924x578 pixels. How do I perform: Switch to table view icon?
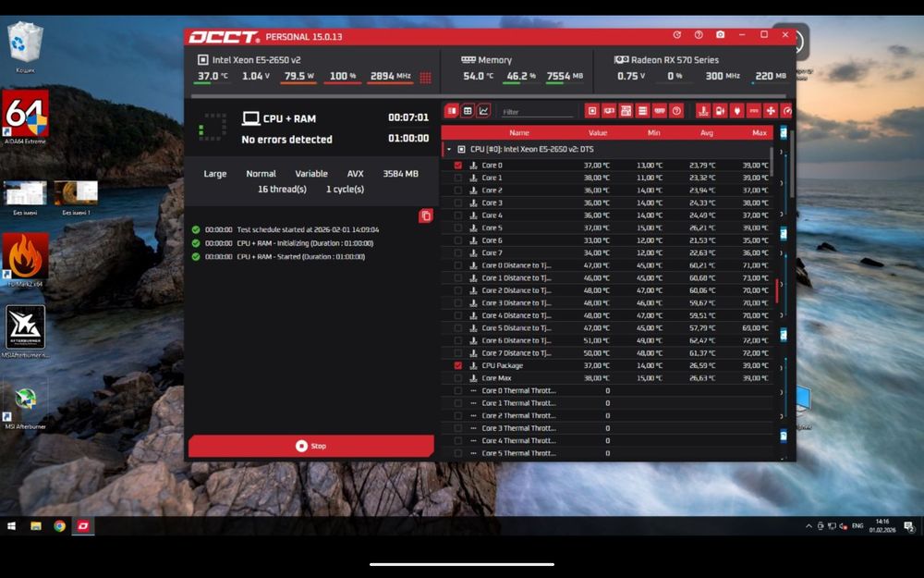(x=468, y=111)
